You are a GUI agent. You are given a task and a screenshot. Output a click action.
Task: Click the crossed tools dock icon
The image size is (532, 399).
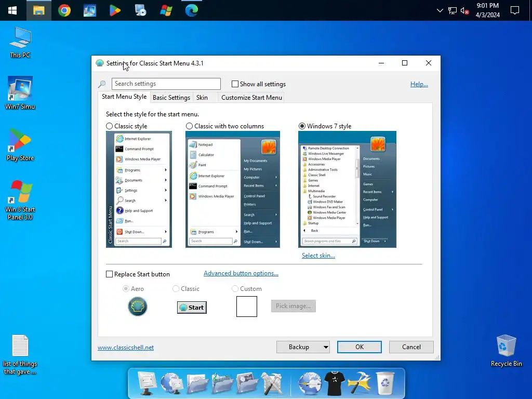click(271, 383)
